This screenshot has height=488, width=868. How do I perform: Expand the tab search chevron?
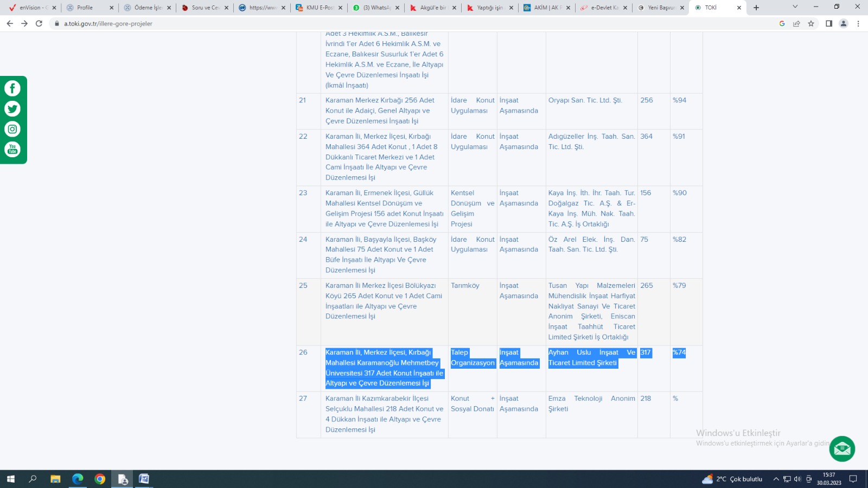[795, 7]
